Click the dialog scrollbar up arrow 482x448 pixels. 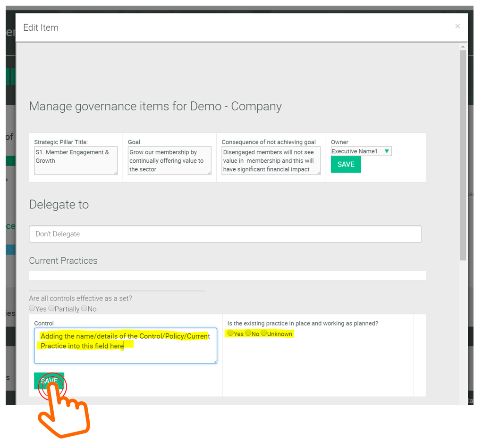463,47
